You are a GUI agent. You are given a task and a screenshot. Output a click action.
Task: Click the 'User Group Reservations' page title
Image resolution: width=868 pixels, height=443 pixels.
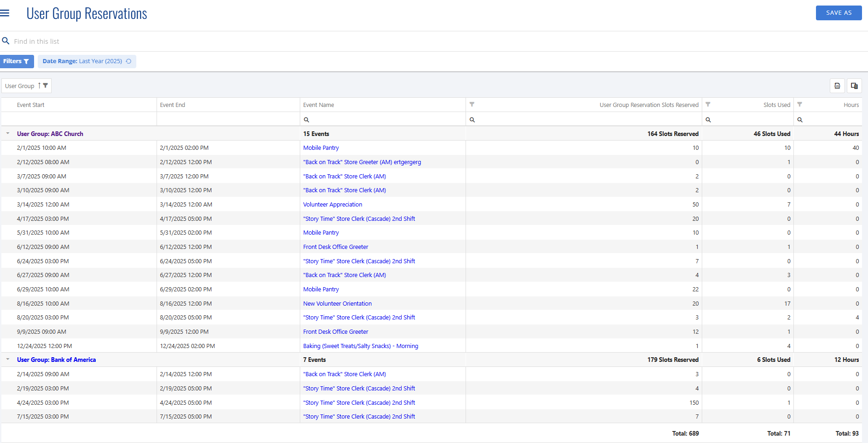click(x=87, y=14)
